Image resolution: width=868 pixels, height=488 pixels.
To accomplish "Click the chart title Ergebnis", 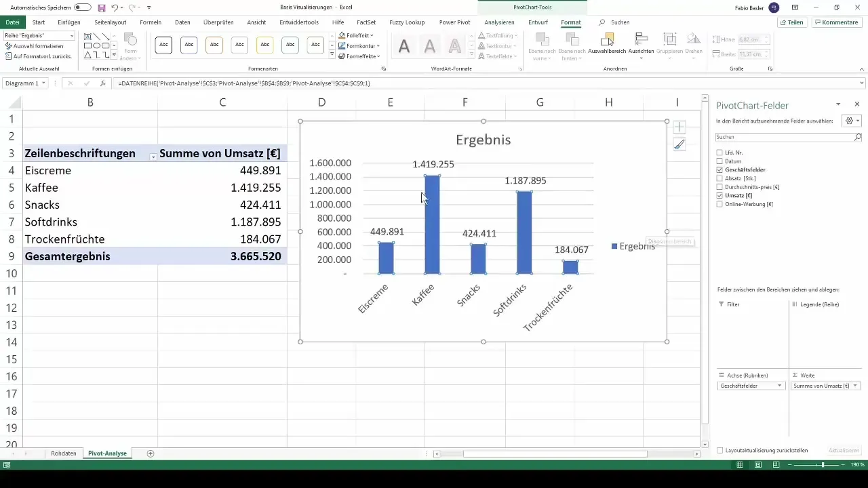I will coord(484,140).
